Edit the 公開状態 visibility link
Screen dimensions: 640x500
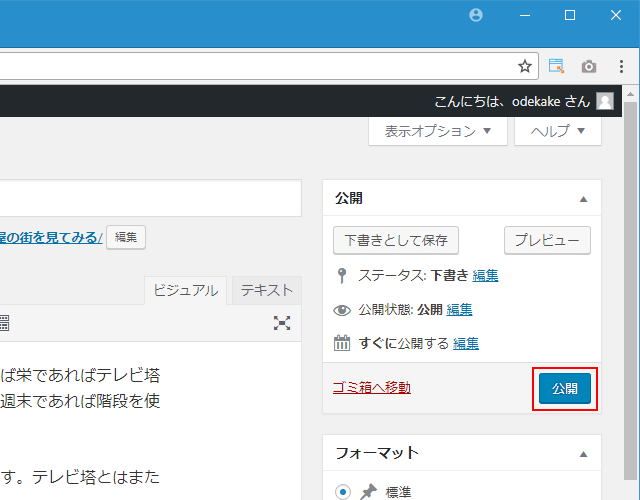[x=459, y=310]
